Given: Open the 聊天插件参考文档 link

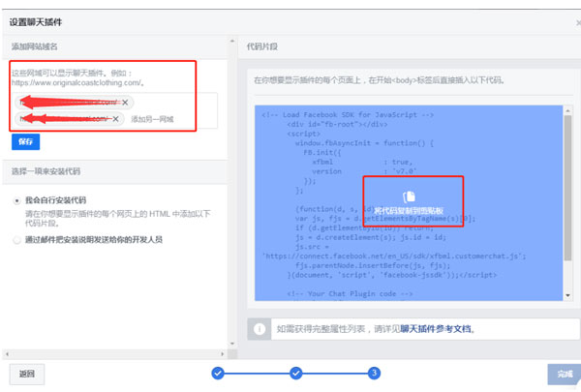Looking at the screenshot, I should click(x=436, y=329).
